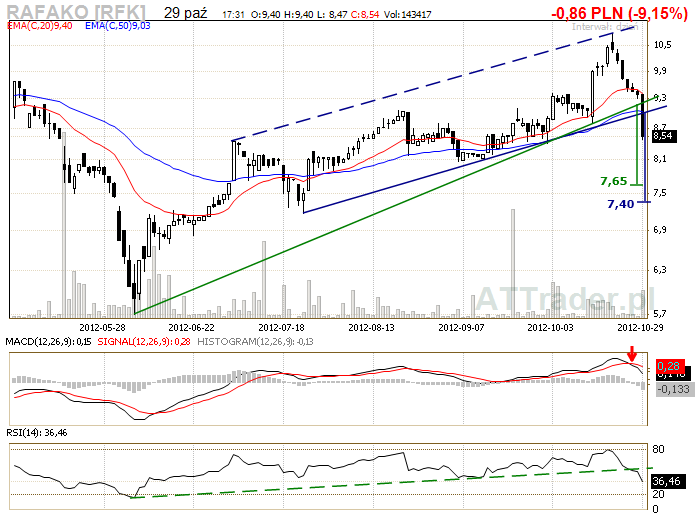Screen dimensions: 700x522
Task: Click the 5,7 price axis label
Action: pos(660,313)
